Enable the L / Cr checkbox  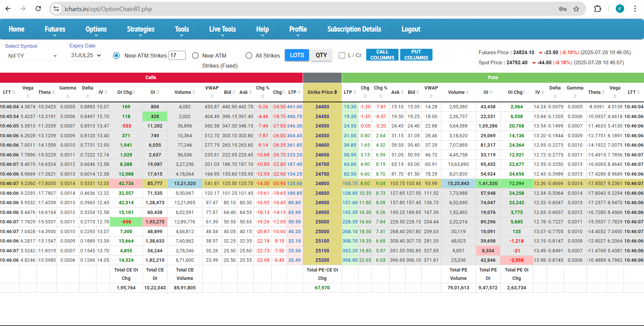pos(342,55)
